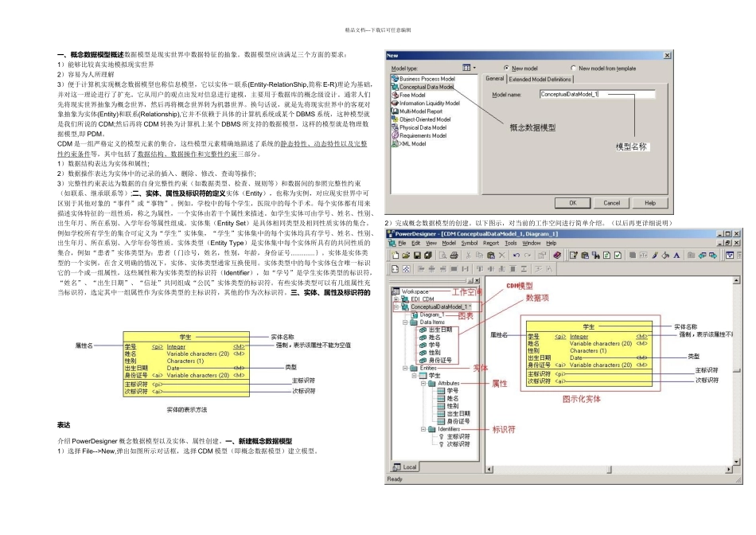Select 'New model from template' radio button

pyautogui.click(x=573, y=68)
